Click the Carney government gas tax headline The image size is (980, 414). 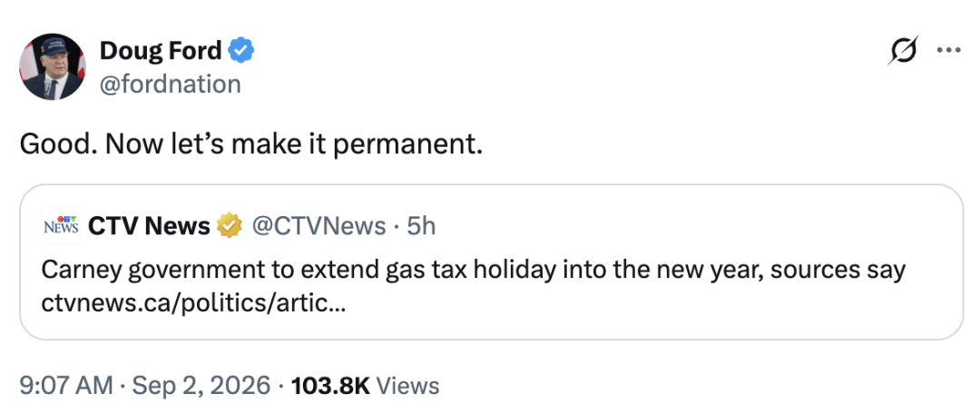(x=473, y=271)
